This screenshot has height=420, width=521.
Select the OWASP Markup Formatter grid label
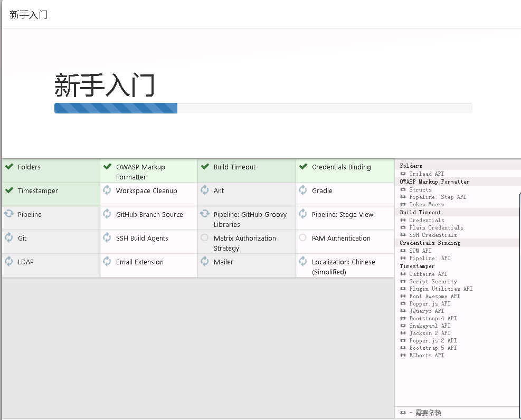pos(140,172)
